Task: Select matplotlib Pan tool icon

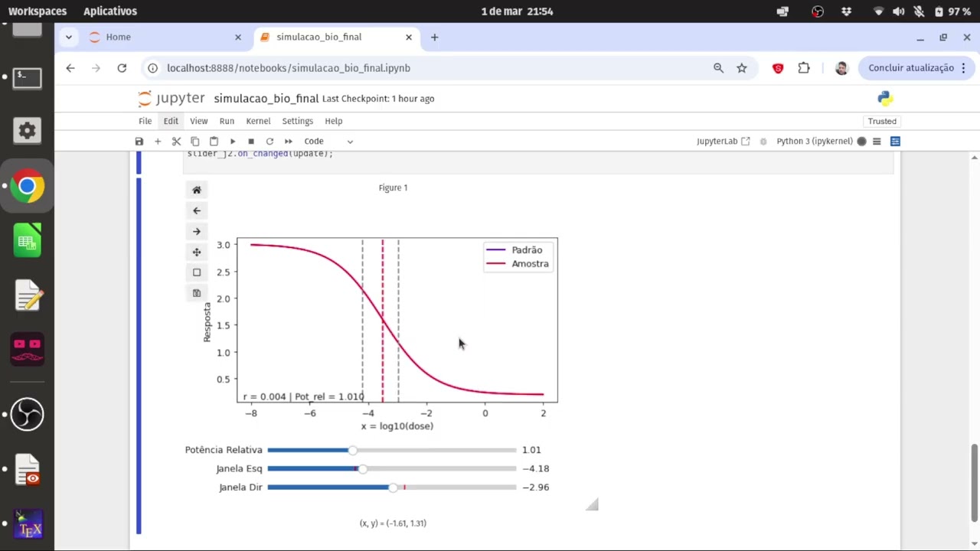Action: click(197, 252)
